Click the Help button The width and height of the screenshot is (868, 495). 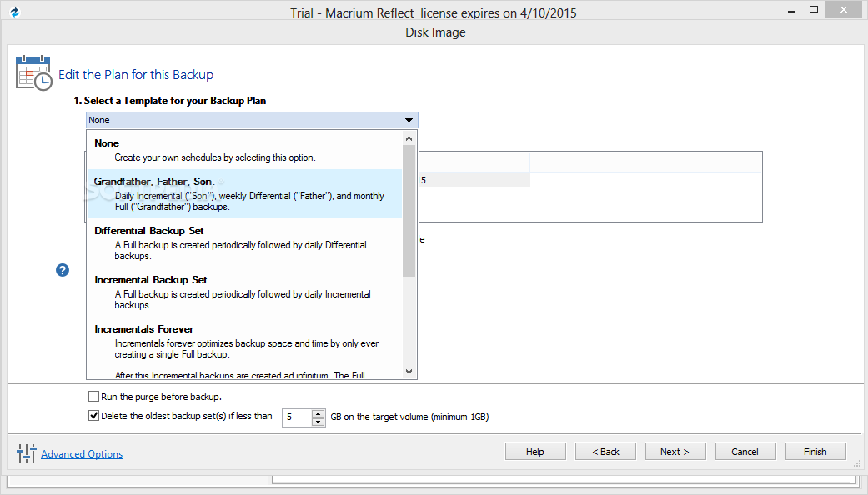535,452
